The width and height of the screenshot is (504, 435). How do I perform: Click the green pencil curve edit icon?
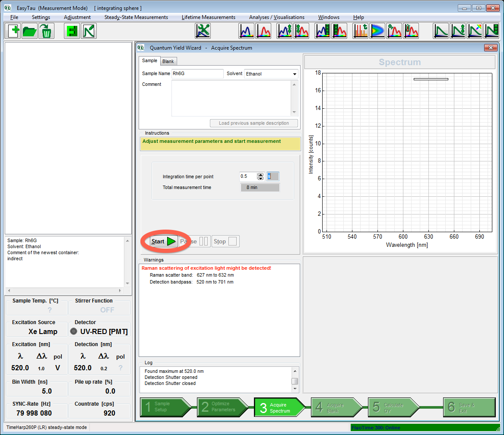coord(89,31)
